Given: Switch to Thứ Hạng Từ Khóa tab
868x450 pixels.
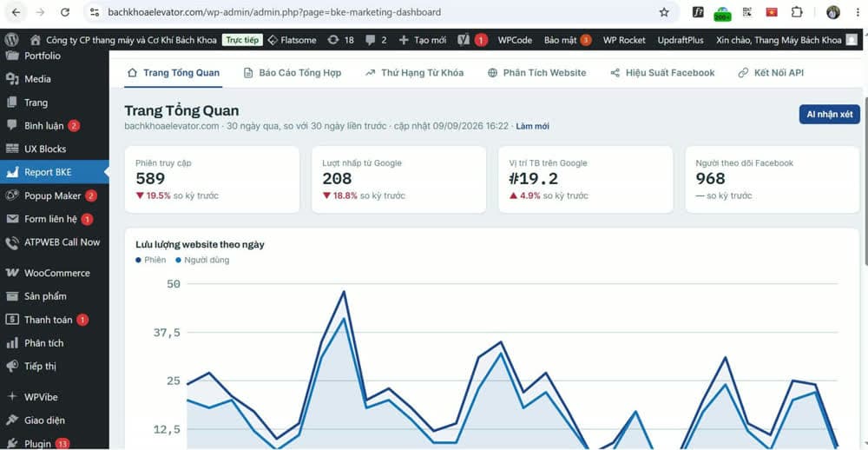Looking at the screenshot, I should click(415, 73).
